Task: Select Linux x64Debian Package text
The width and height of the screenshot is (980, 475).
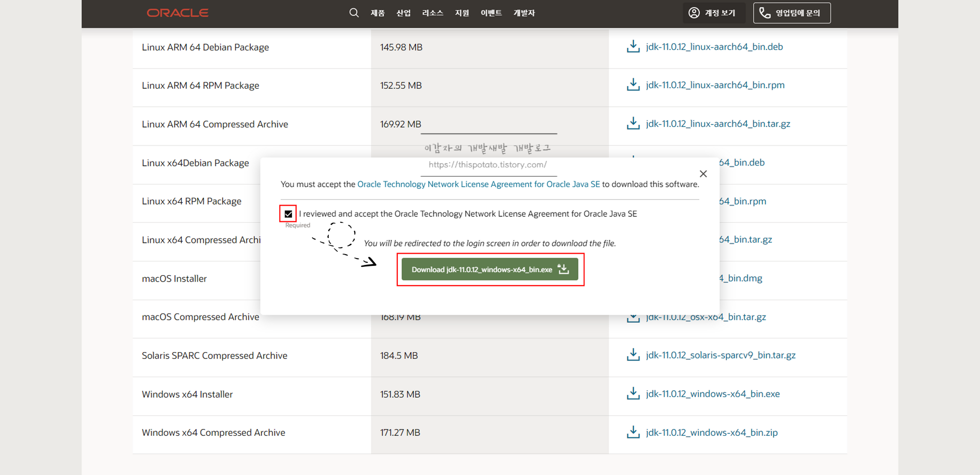Action: tap(196, 163)
